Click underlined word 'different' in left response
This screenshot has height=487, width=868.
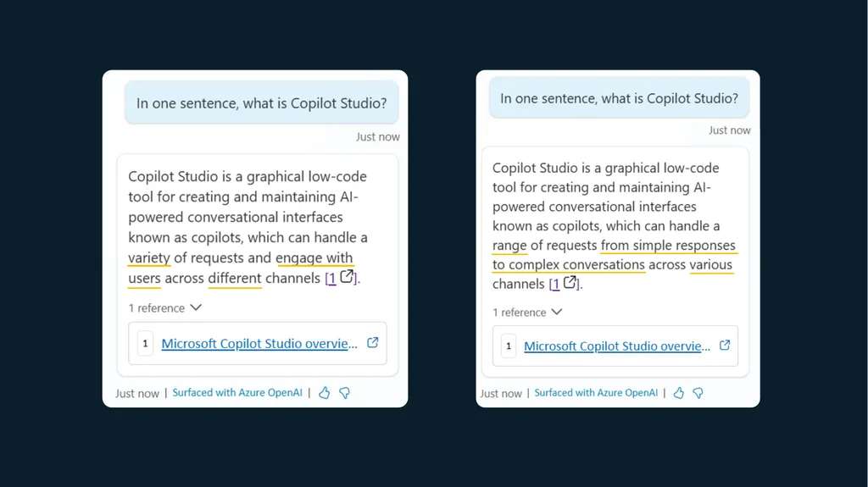tap(235, 278)
